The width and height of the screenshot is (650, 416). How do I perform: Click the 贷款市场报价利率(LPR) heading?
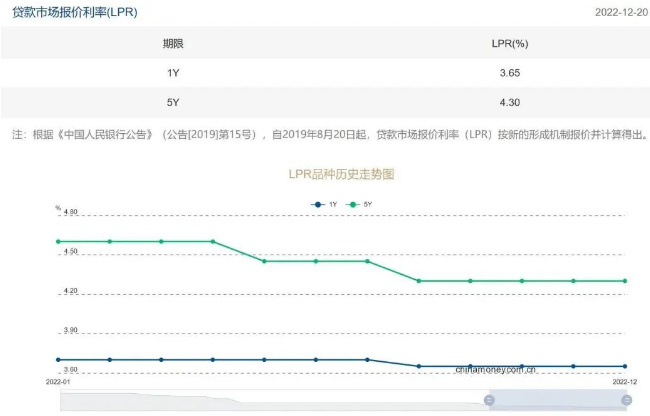[74, 12]
